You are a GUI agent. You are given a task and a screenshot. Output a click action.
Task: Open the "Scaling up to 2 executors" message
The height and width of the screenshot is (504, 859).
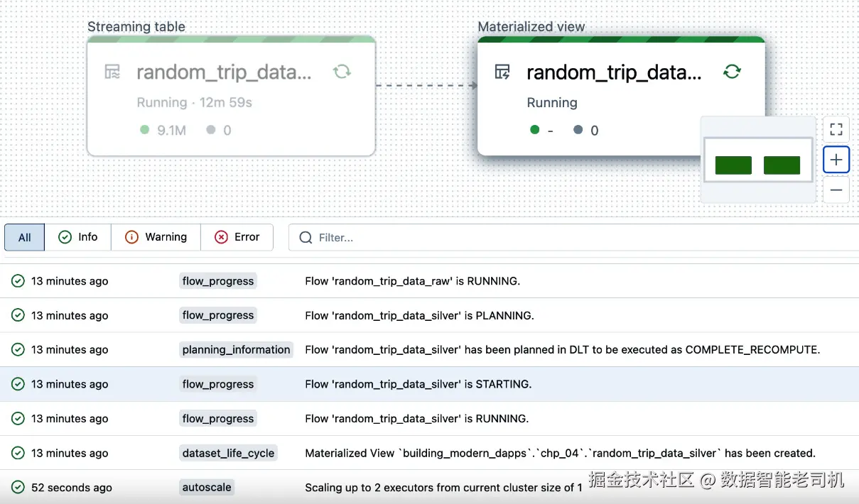(444, 488)
